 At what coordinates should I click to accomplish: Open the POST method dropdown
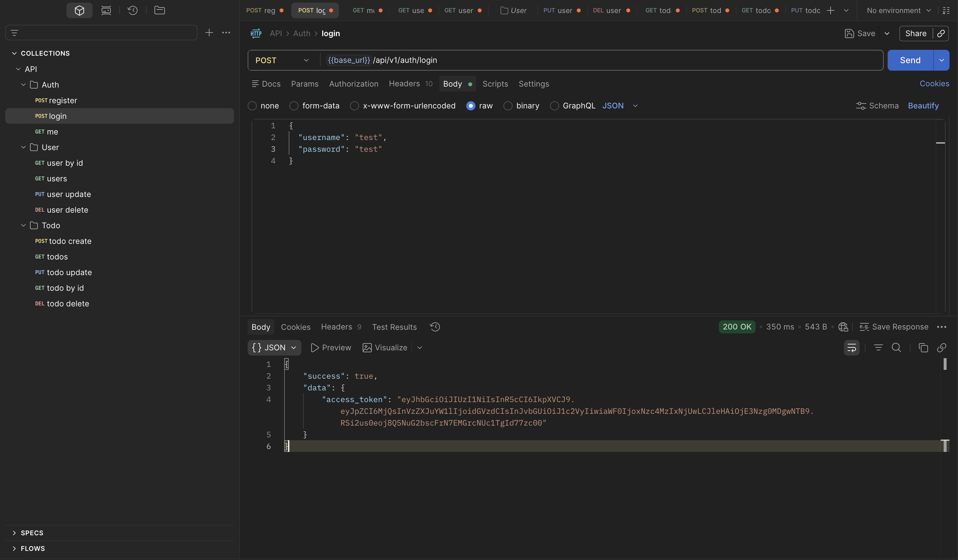coord(283,60)
